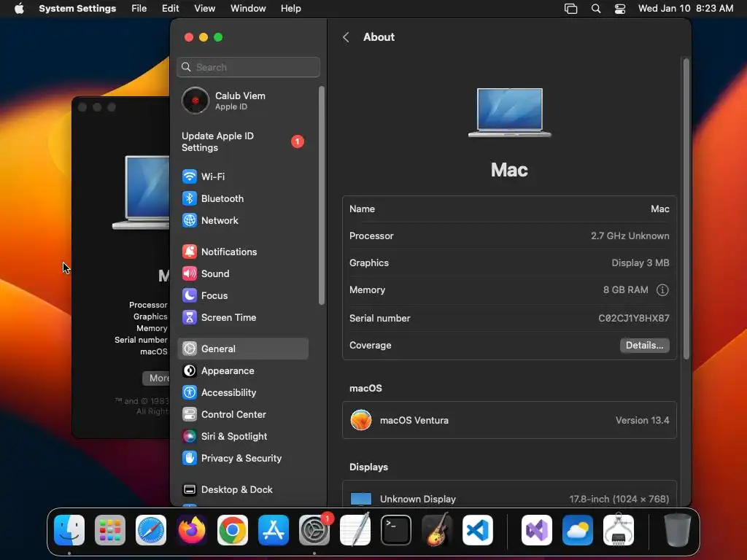Open Desktop & Dock settings

coord(243,490)
